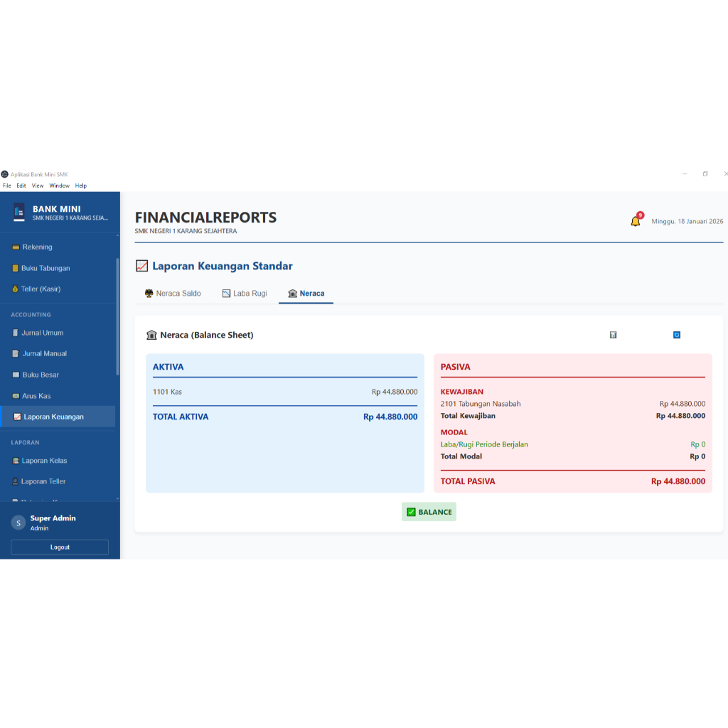Open Buku Besar ledger page
The height and width of the screenshot is (728, 728).
point(58,375)
